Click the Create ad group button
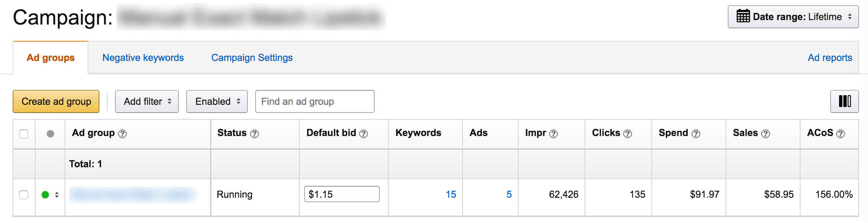The width and height of the screenshot is (868, 223). click(56, 101)
